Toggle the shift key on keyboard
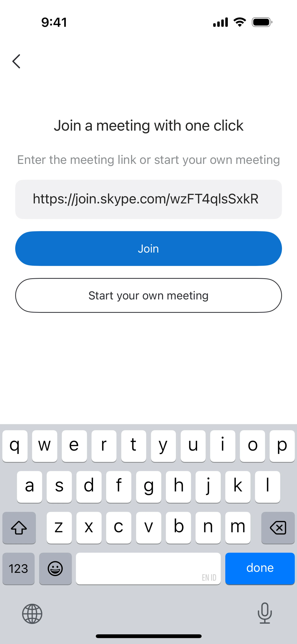 point(19,527)
